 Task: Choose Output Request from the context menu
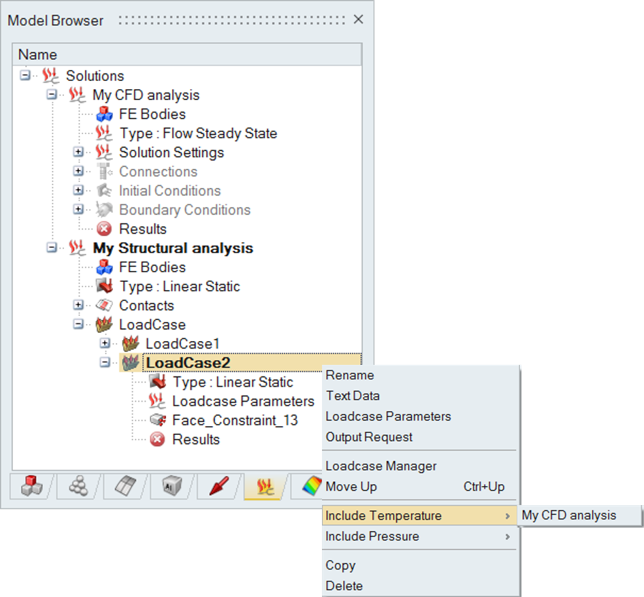point(421,437)
